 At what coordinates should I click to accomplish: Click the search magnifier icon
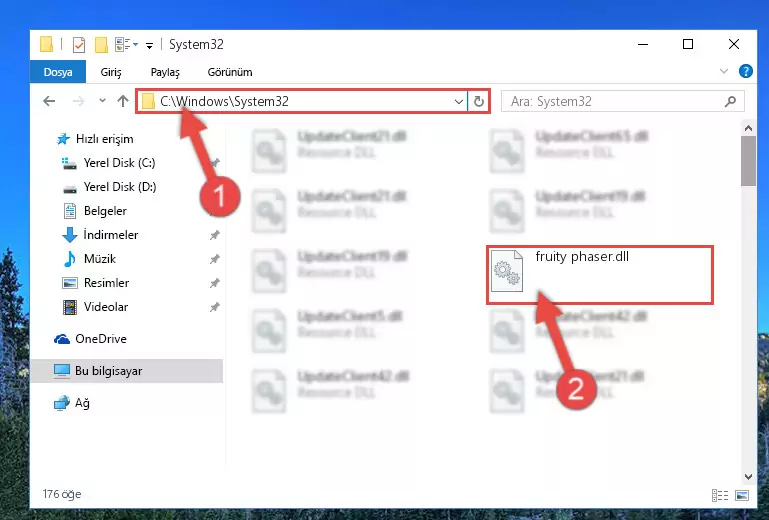730,101
